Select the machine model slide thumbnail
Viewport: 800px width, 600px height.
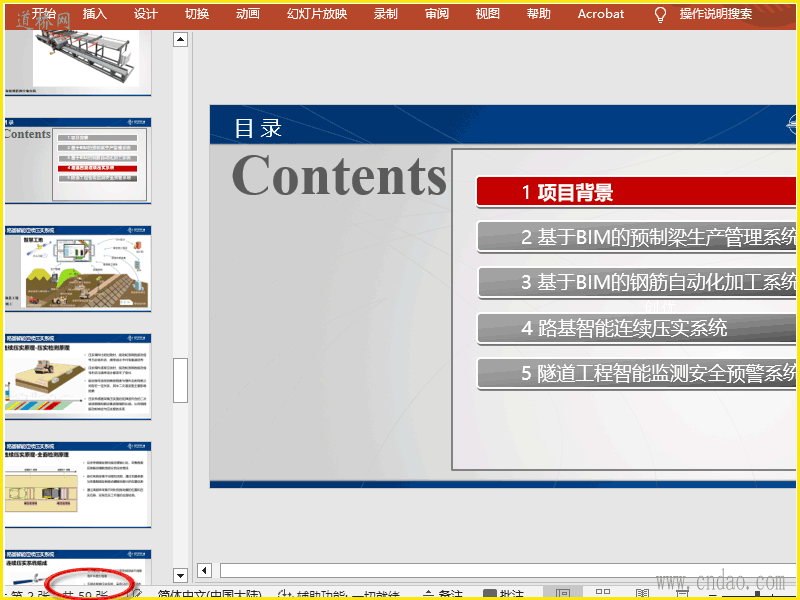click(x=78, y=62)
